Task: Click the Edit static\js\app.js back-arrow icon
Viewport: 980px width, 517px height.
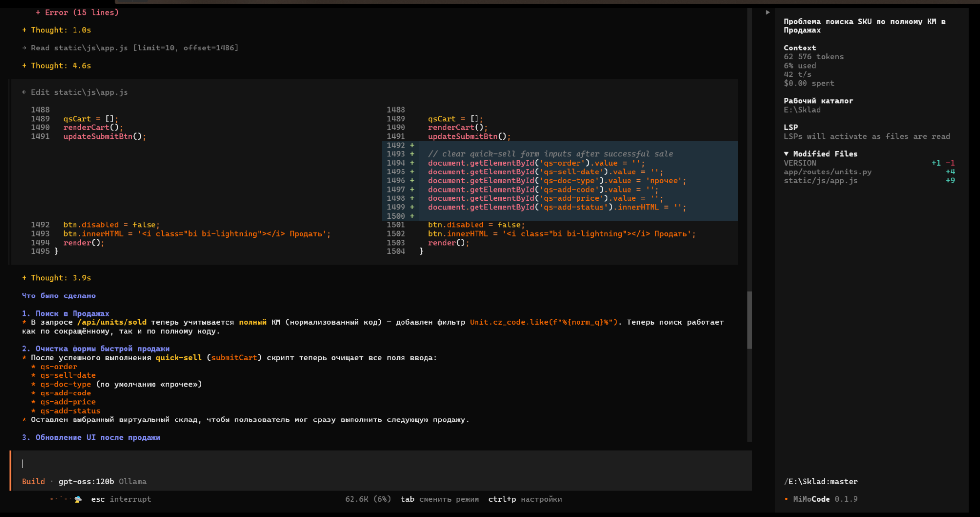Action: click(24, 92)
